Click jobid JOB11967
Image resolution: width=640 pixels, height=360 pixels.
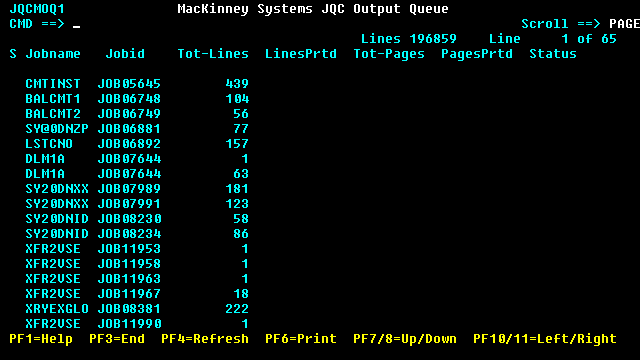coord(129,294)
